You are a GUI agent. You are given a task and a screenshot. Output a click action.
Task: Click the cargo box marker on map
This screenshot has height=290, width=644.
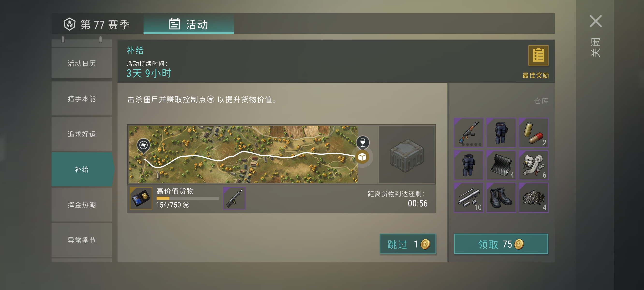362,157
